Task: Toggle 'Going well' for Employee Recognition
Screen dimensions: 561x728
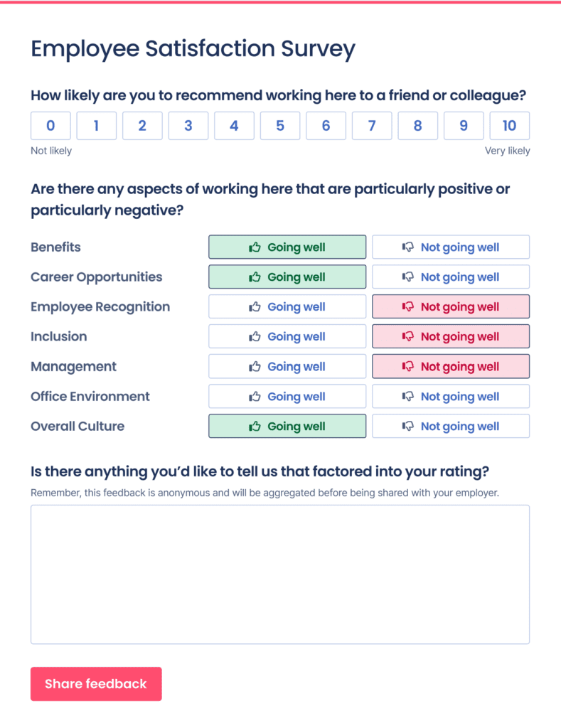Action: point(287,306)
